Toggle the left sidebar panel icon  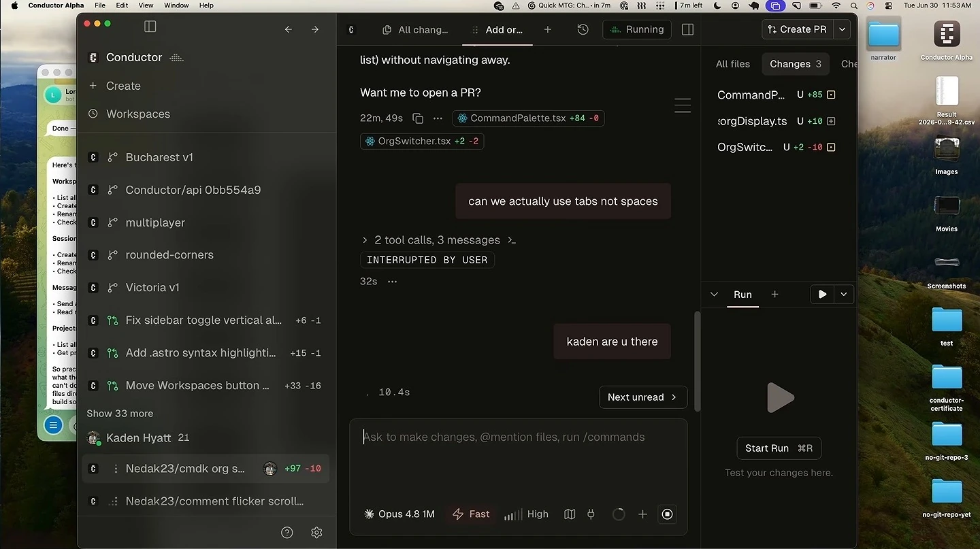(150, 27)
